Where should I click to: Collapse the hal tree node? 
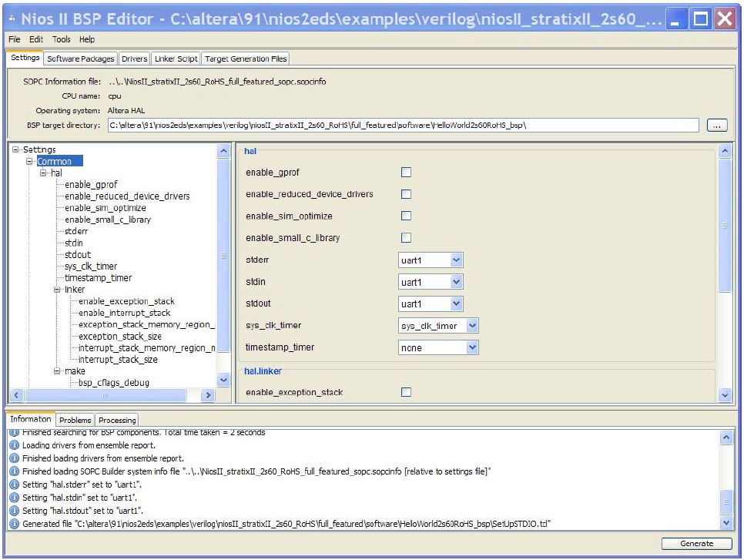coord(43,173)
